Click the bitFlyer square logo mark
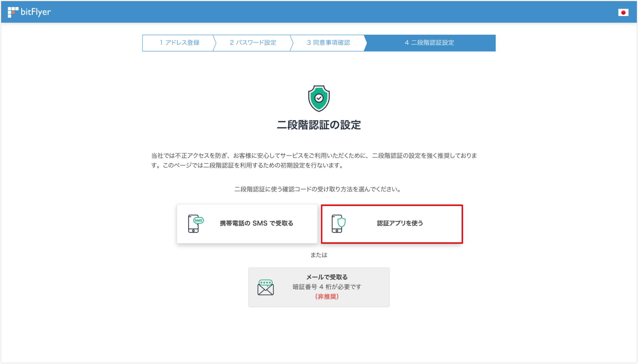Screen dimensions: 638x364 click(12, 12)
